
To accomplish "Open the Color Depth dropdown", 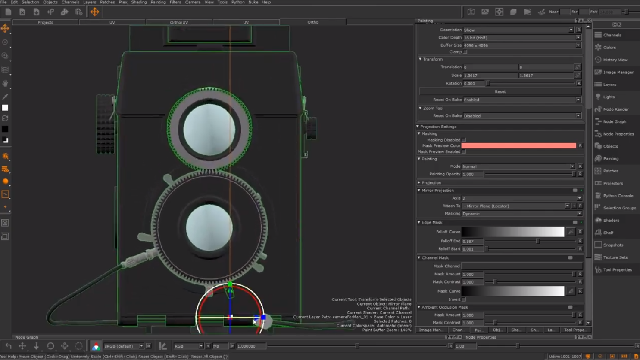I will 522,38.
